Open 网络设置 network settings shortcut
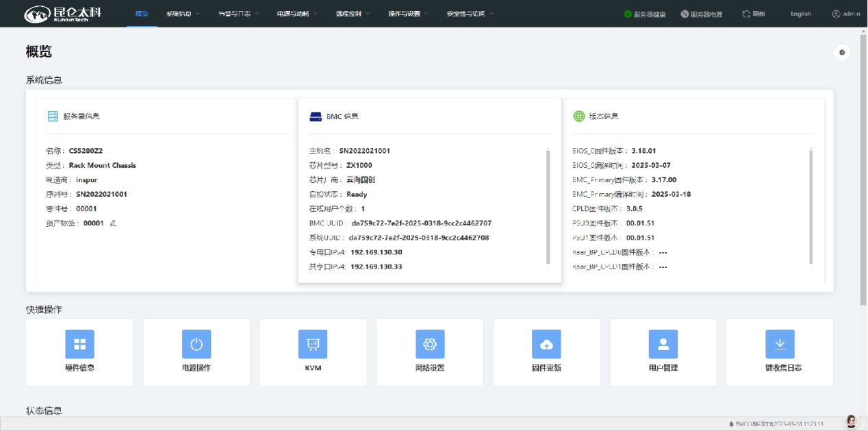This screenshot has width=868, height=431. (430, 352)
